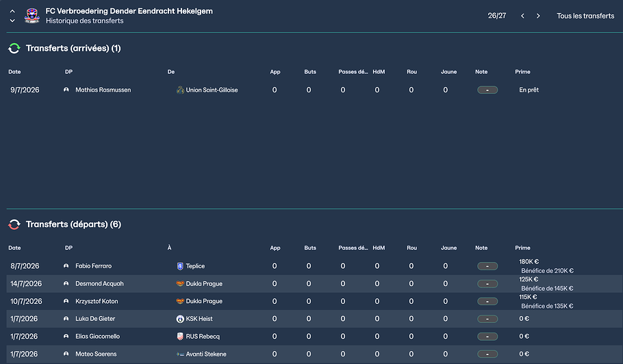Click the up chevron beside club name
623x364 pixels.
coord(12,11)
